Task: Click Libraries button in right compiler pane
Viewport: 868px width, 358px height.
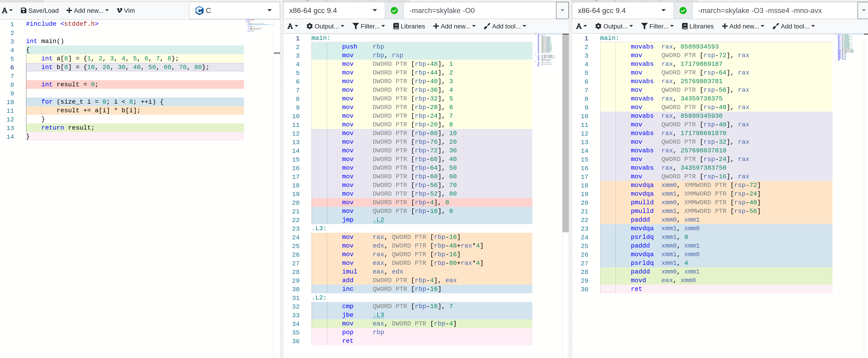Action: pyautogui.click(x=697, y=26)
